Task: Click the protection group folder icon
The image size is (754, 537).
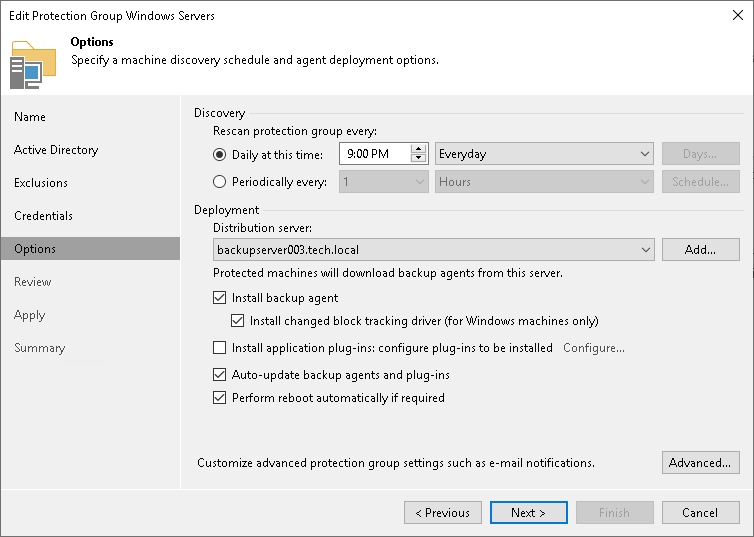Action: coord(33,65)
